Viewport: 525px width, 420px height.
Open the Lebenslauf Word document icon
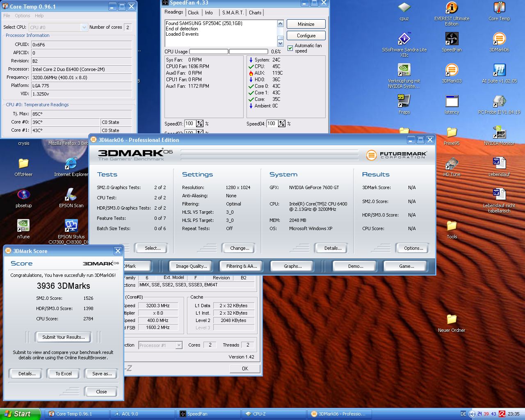tap(499, 167)
